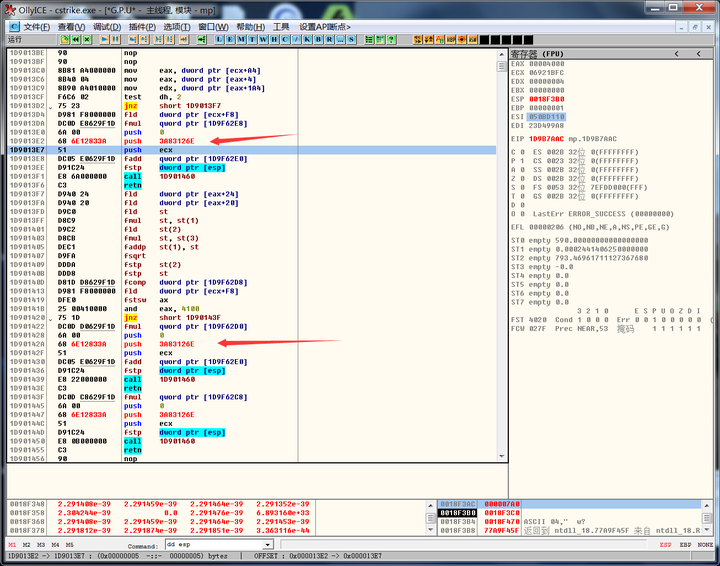Click the ESP button in the status bar
The image size is (720, 566).
pyautogui.click(x=665, y=546)
